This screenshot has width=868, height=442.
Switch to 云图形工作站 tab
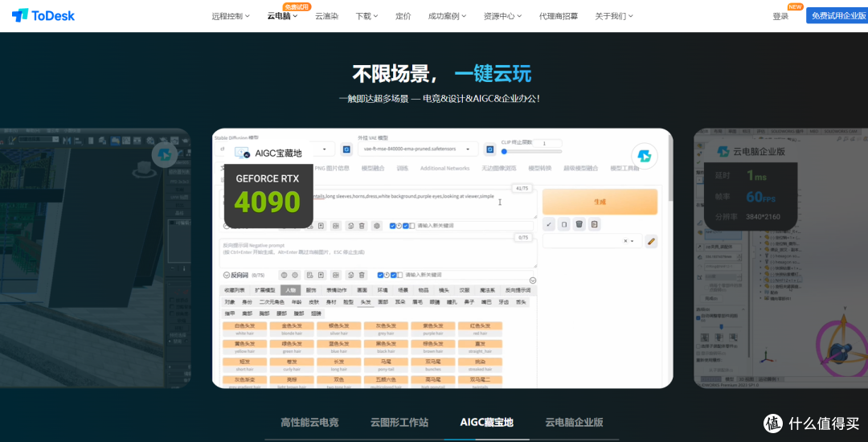click(x=399, y=423)
